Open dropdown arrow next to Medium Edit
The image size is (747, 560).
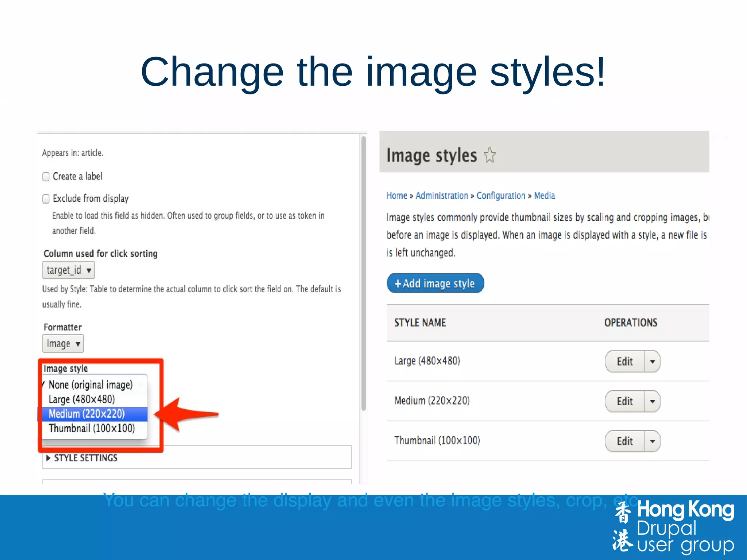point(653,401)
